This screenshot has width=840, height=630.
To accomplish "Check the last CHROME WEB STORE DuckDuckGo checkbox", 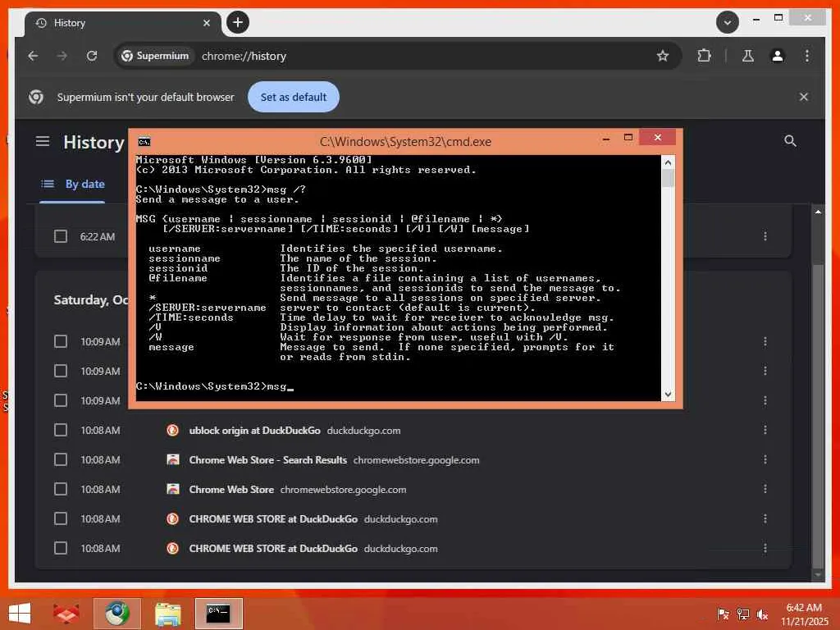I will click(x=61, y=548).
